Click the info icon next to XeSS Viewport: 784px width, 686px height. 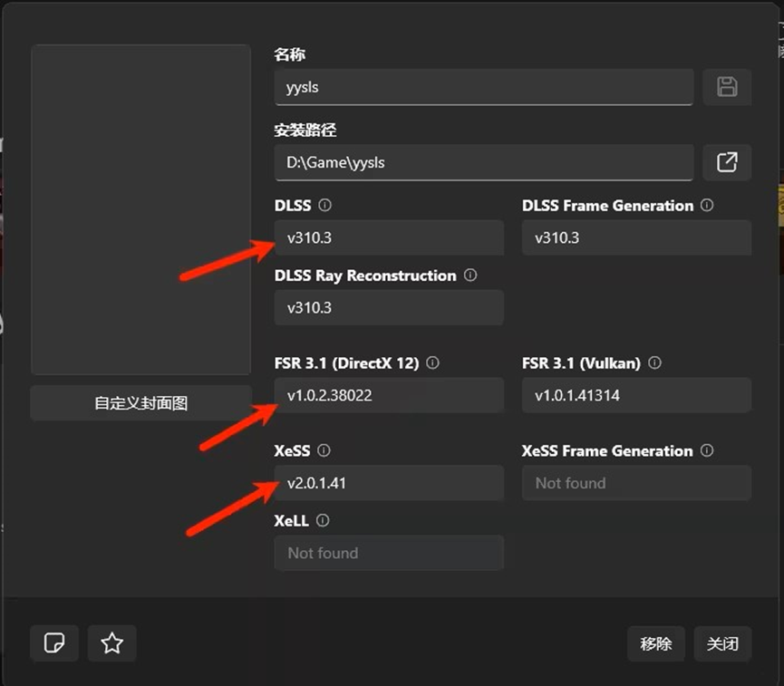tap(324, 450)
